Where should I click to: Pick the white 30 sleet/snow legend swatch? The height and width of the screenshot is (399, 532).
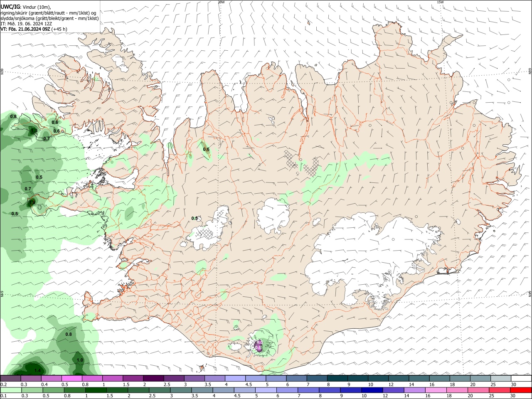coord(521,378)
